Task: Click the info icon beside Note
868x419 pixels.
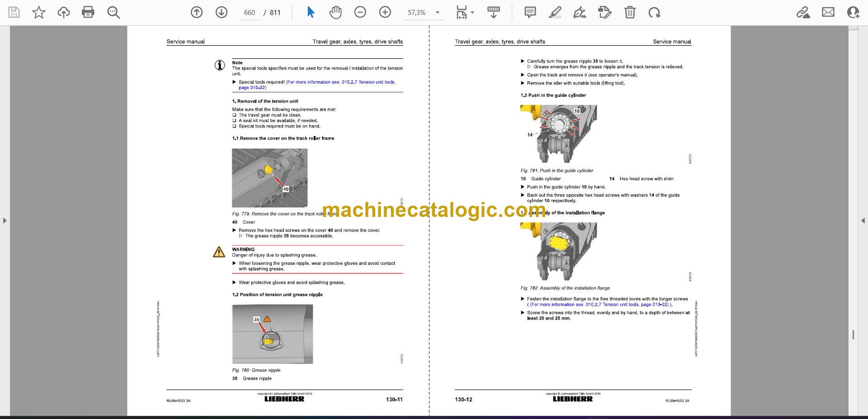Action: pyautogui.click(x=220, y=66)
